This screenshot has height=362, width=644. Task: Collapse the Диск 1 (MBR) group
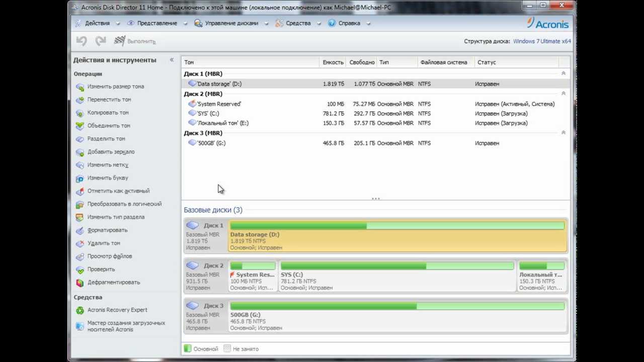[x=563, y=73]
